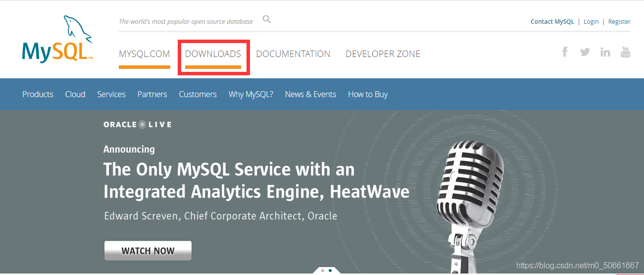The width and height of the screenshot is (644, 275).
Task: Visit the Facebook social icon
Action: tap(565, 52)
